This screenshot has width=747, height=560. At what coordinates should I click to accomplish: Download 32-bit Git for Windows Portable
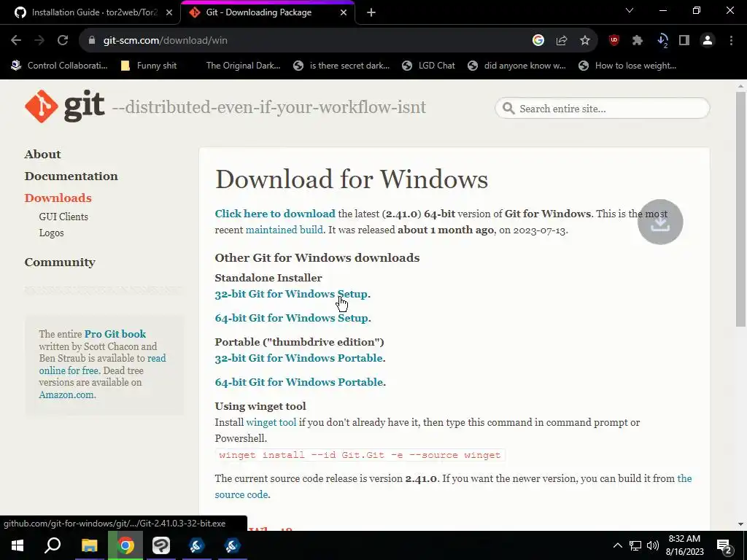coord(298,358)
